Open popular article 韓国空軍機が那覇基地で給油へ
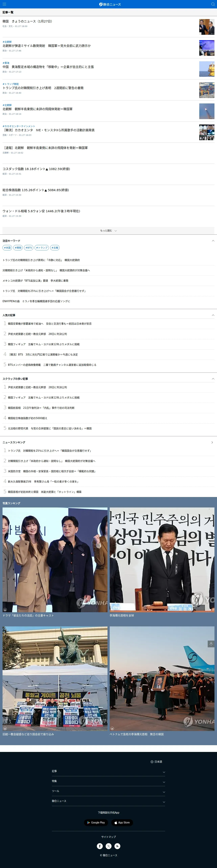 pyautogui.click(x=50, y=323)
